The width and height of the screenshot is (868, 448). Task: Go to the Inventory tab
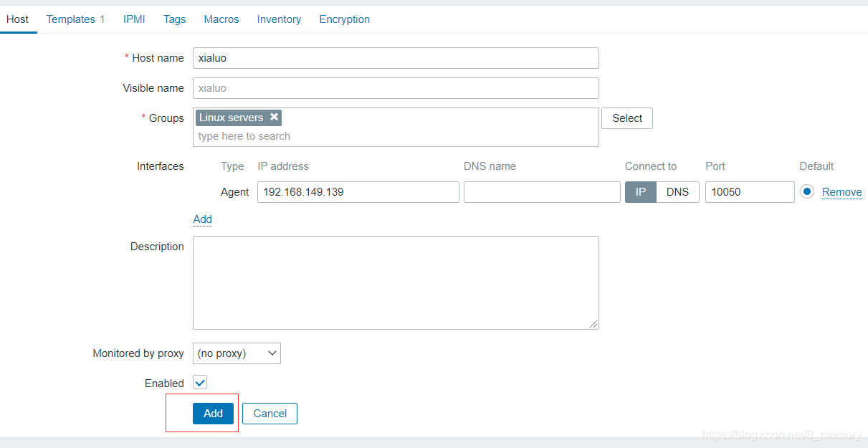click(x=279, y=19)
